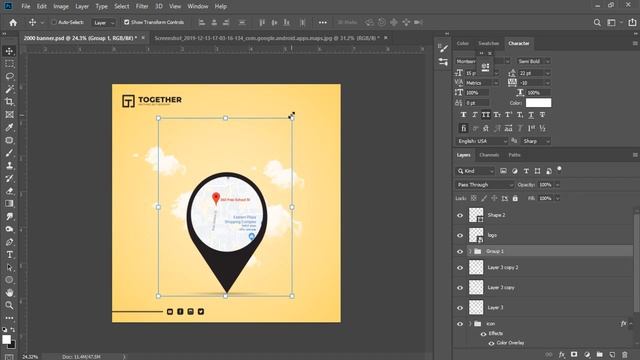Select the Clone Stamp tool
This screenshot has height=360, width=640.
[x=9, y=166]
